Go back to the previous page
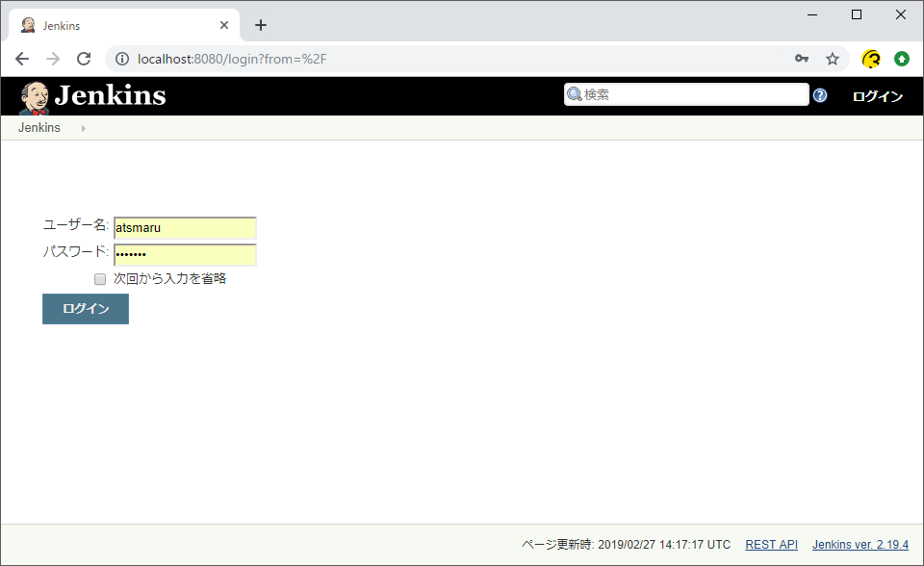924x566 pixels. [x=22, y=59]
